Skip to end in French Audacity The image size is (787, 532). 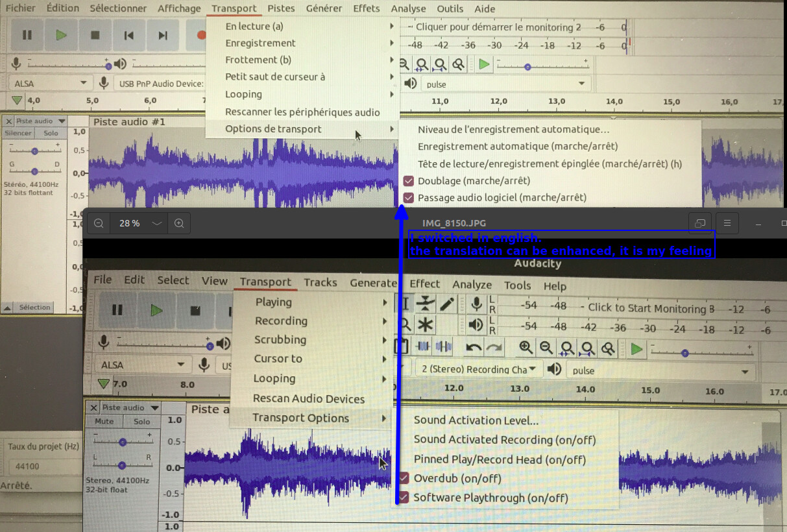163,35
